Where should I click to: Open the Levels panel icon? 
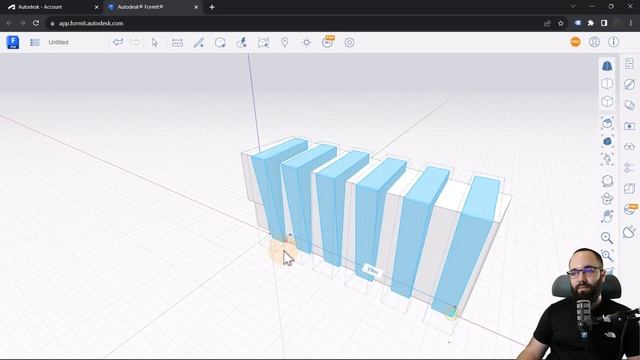pos(629,188)
